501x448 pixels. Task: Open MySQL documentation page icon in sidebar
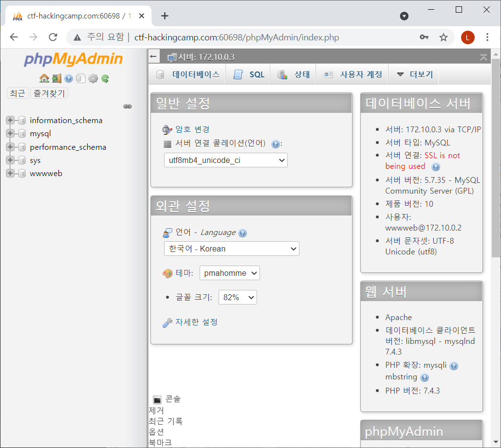(x=80, y=78)
